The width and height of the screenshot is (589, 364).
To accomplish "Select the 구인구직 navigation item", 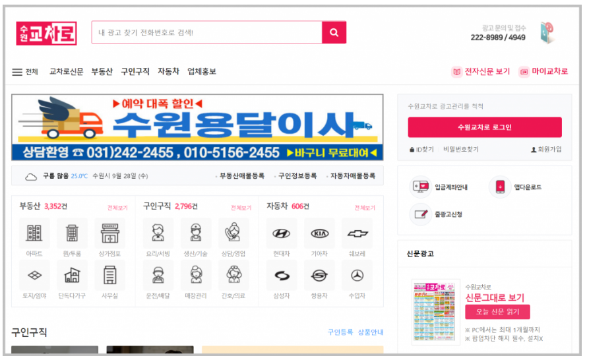I will tap(135, 72).
